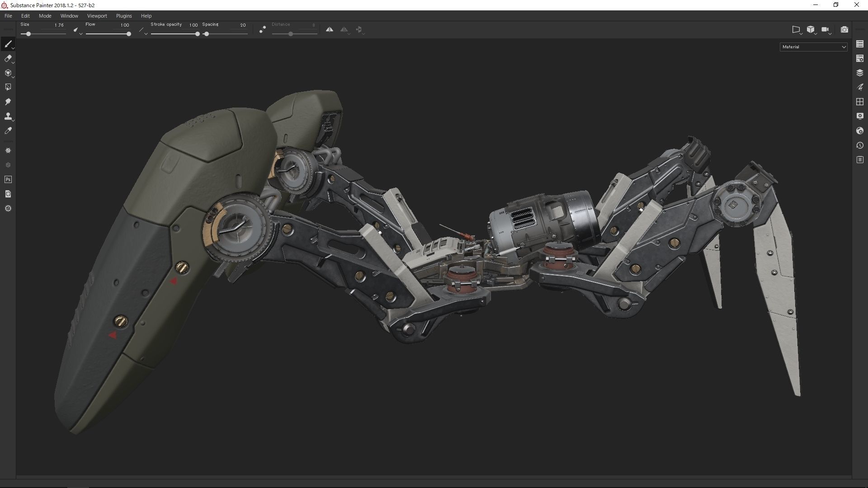The image size is (868, 488).
Task: Open the Edit menu
Action: tap(25, 16)
